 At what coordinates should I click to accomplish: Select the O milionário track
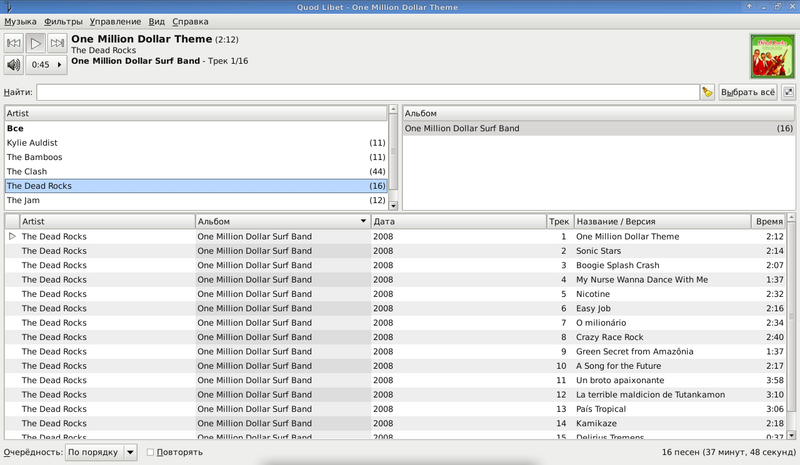tap(395, 323)
